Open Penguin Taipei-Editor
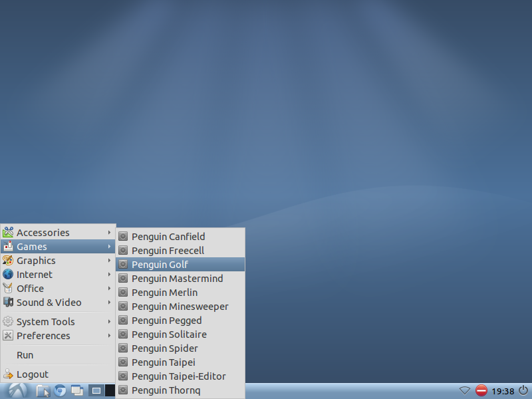The image size is (532, 399). [x=180, y=376]
